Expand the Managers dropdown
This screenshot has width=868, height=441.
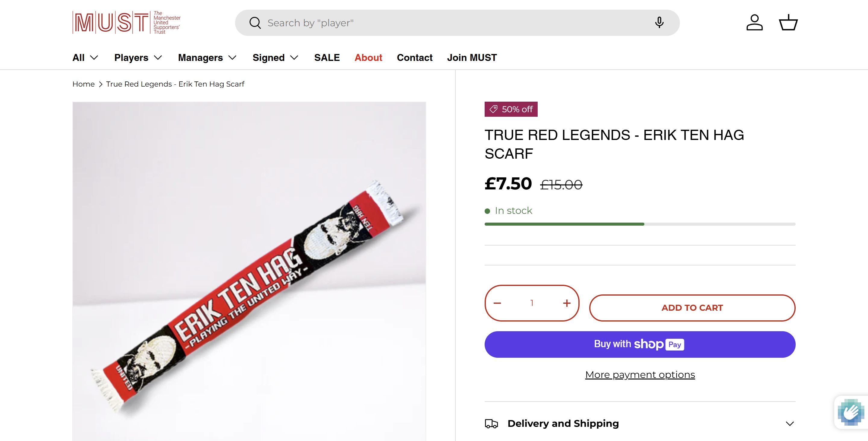(207, 58)
